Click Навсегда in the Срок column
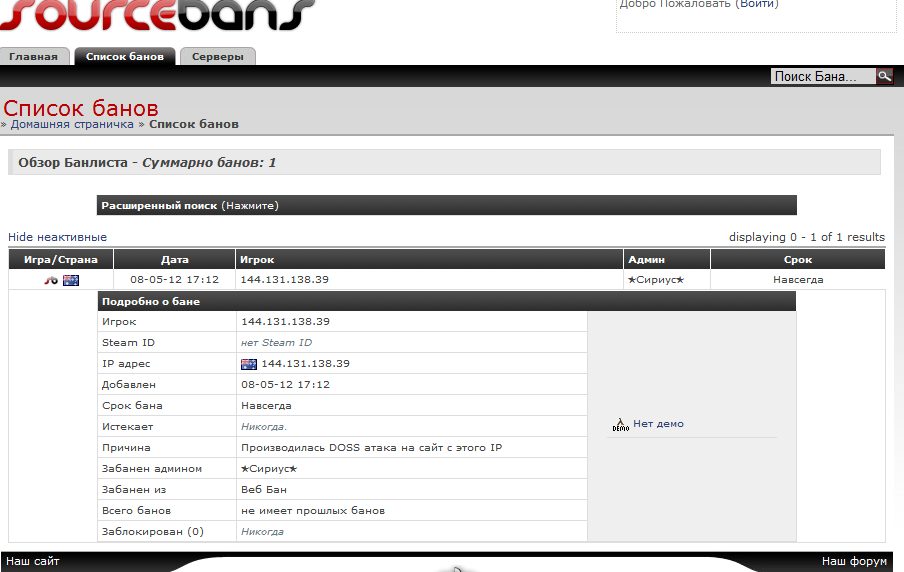This screenshot has width=904, height=572. pos(798,280)
